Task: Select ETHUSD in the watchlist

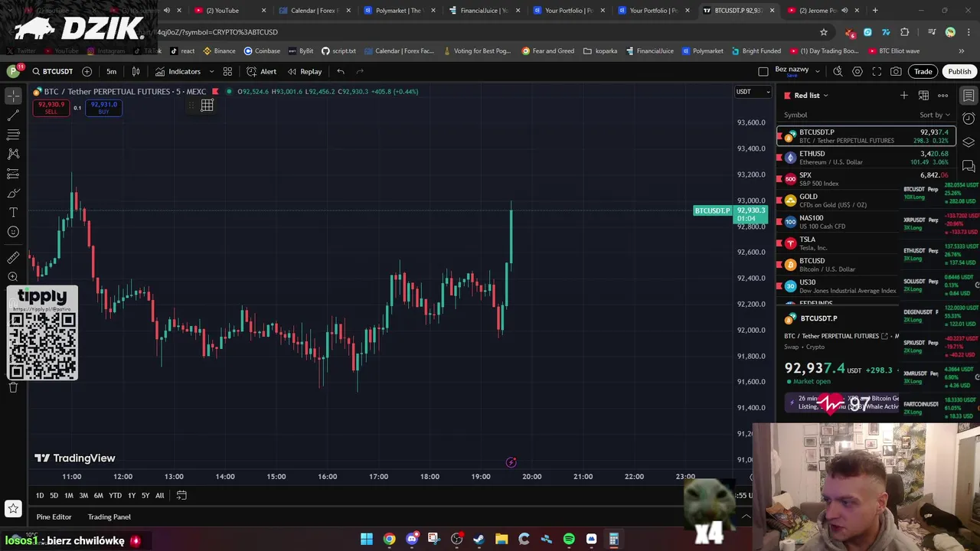Action: click(866, 158)
